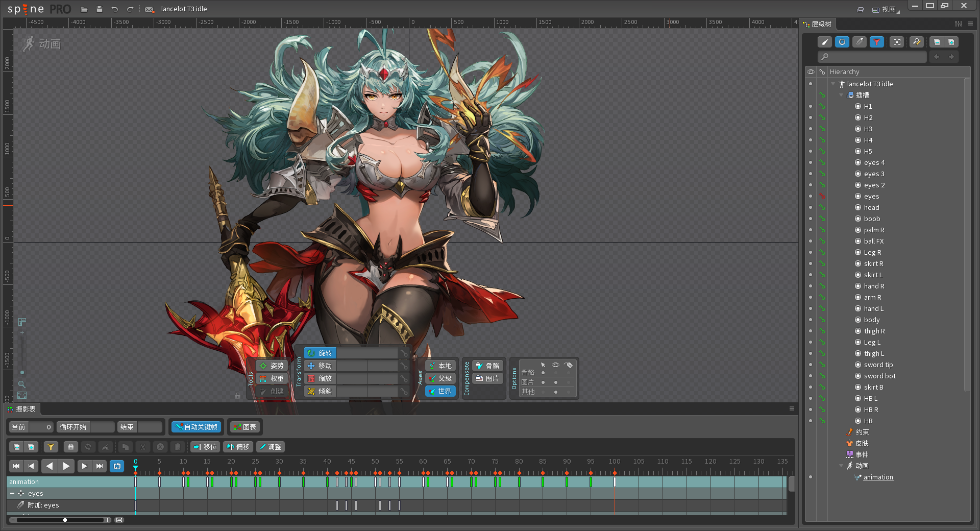Jump to last frame of animation

[100, 466]
